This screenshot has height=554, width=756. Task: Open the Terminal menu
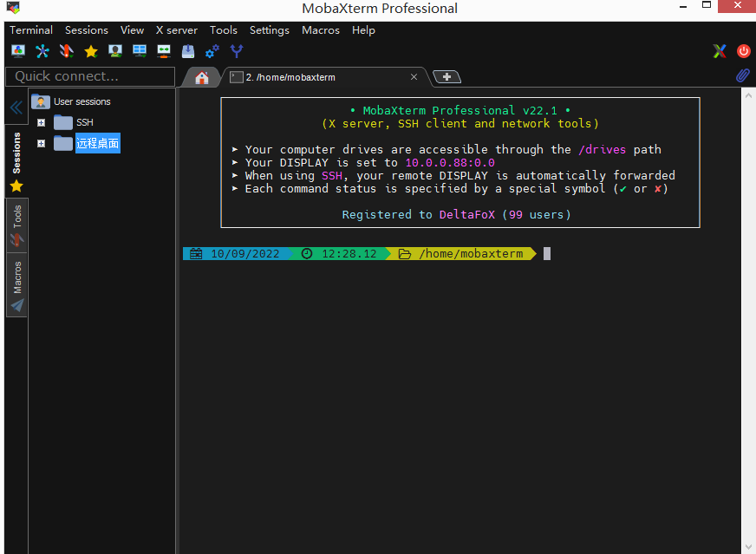click(31, 29)
